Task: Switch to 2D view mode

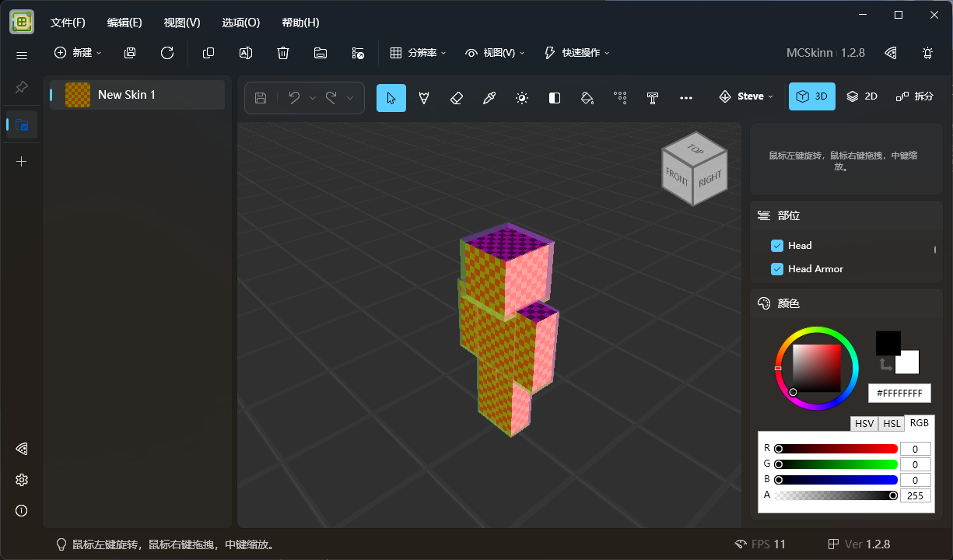Action: (x=862, y=96)
